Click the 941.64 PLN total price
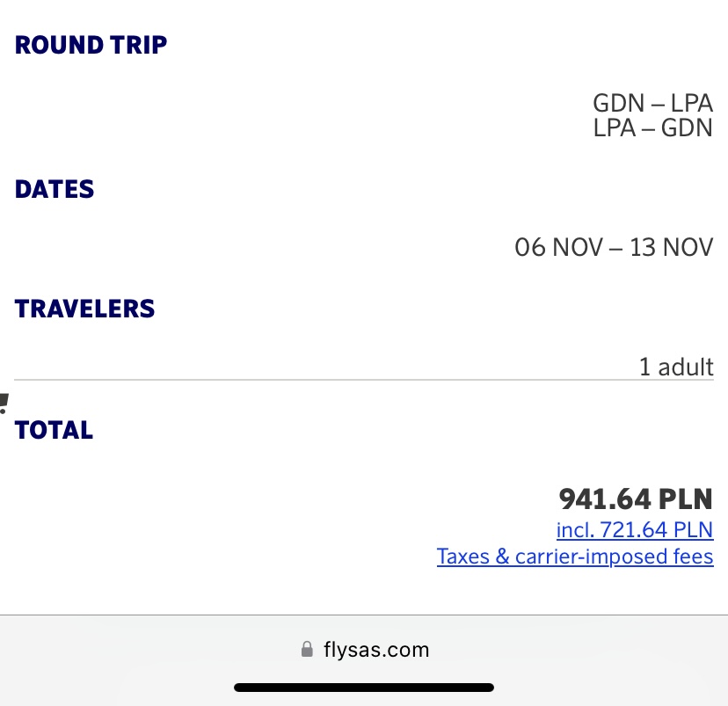Screen dimensions: 728x706 point(636,499)
